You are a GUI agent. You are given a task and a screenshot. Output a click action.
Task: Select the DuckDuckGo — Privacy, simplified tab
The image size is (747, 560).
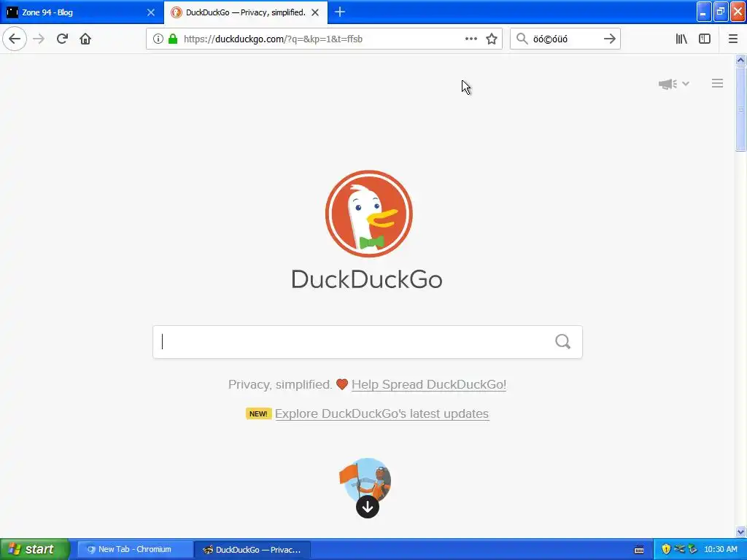(245, 12)
